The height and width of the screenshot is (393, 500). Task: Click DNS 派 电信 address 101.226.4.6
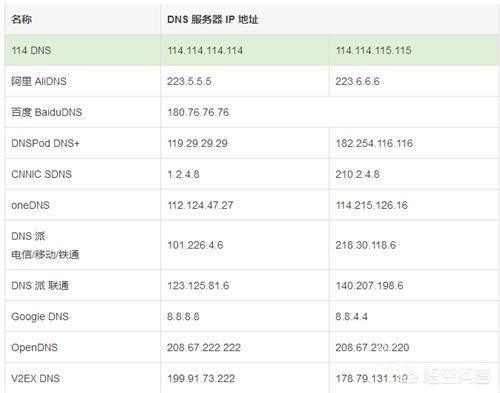click(x=195, y=245)
